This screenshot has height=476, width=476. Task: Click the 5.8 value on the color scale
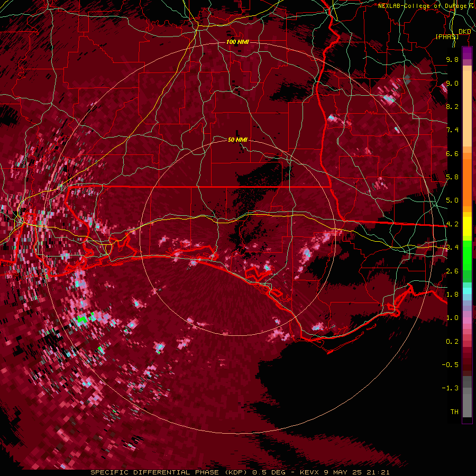452,177
